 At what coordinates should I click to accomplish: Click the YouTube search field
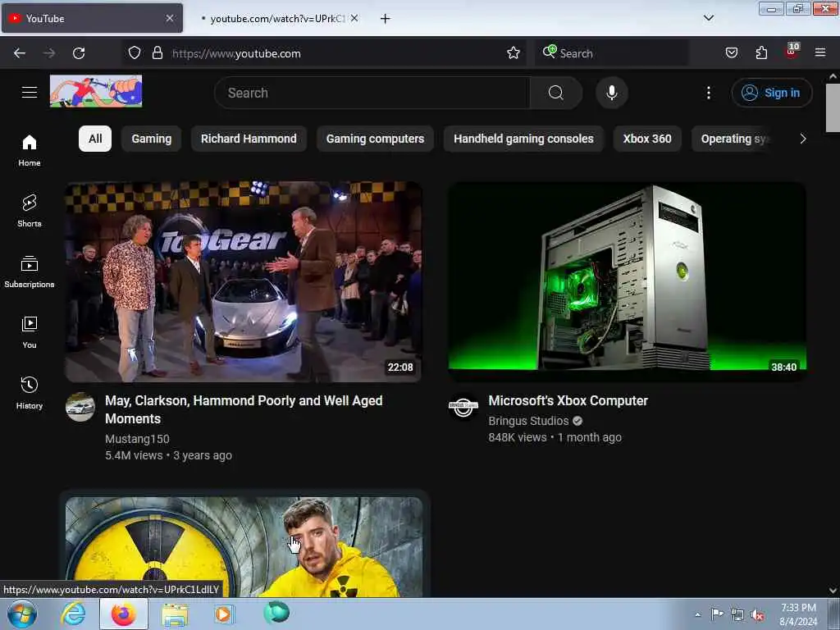(x=372, y=93)
